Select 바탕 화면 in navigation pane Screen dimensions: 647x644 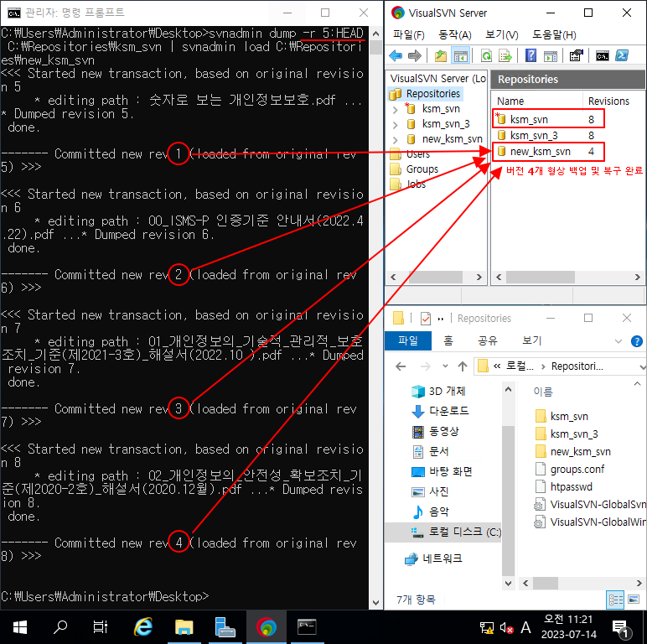[x=443, y=471]
